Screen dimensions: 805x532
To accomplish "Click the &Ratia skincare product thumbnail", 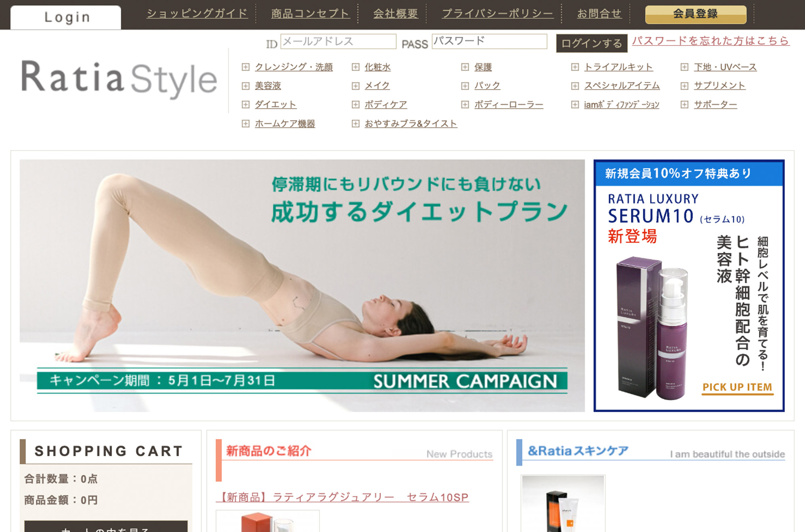I will [x=563, y=503].
